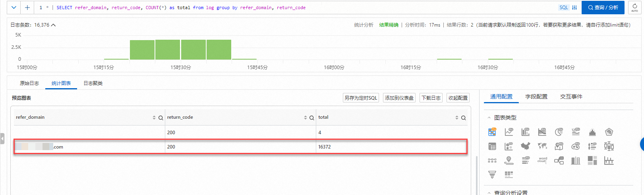The image size is (644, 195).
Task: Select the stacked 3D column chart icon
Action: [x=576, y=160]
